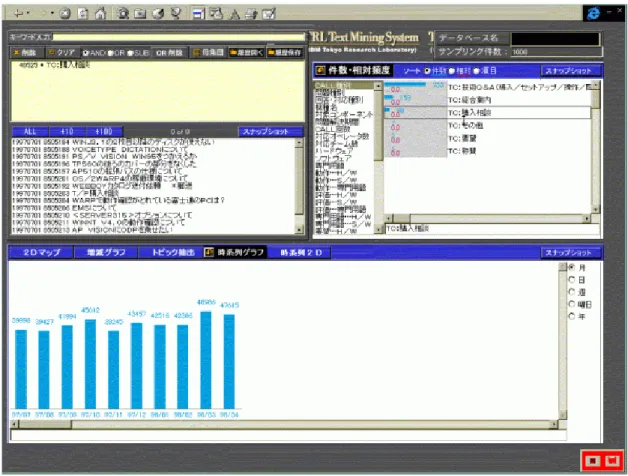The image size is (628, 476).
Task: Open the font size 'A' icon
Action: tap(235, 14)
